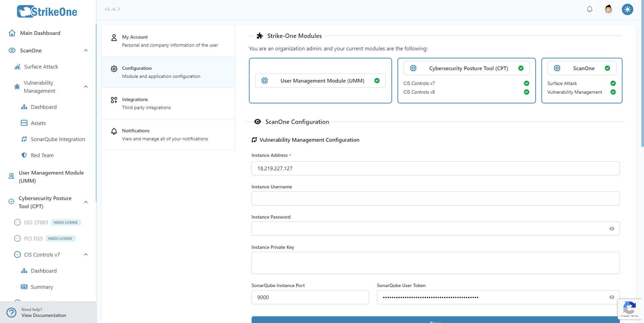Select the Assets icon under Vulnerability Management
This screenshot has height=323, width=644.
coord(24,123)
